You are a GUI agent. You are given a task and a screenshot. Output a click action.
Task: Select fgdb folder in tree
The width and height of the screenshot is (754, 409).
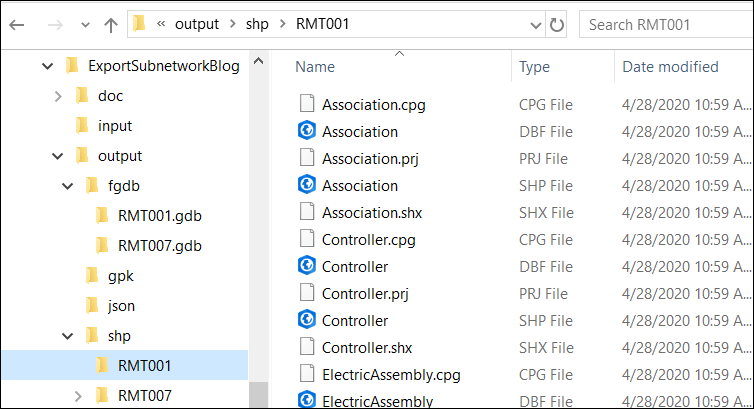point(124,186)
